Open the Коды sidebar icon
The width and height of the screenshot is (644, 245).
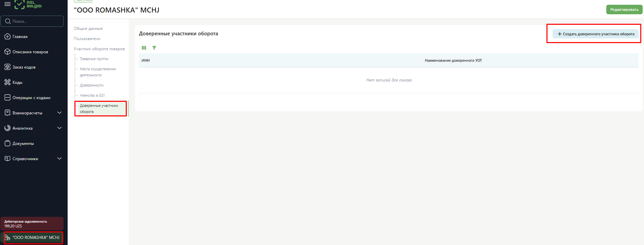[x=7, y=82]
